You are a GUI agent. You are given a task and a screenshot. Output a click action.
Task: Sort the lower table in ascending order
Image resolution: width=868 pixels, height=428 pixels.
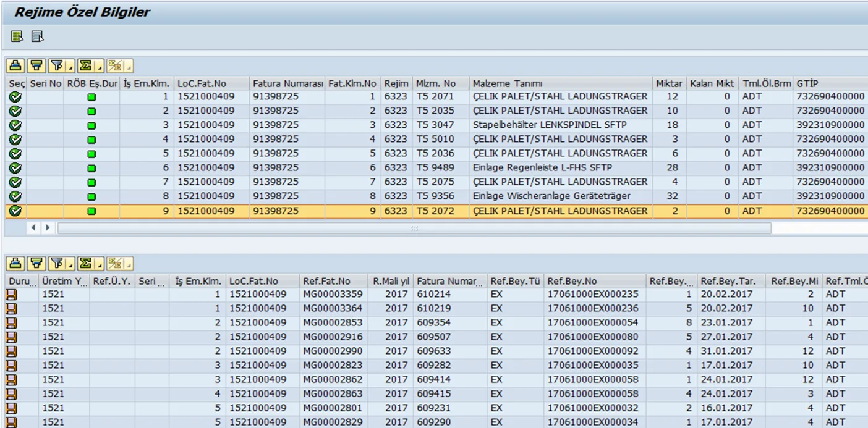pyautogui.click(x=15, y=264)
